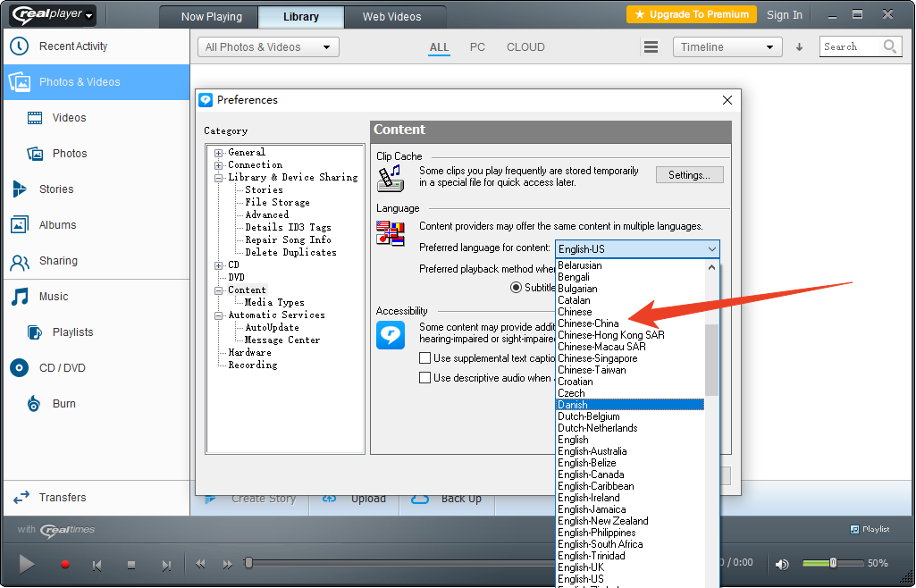The image size is (916, 588).
Task: Open Recent Activity from the sidebar
Action: pyautogui.click(x=72, y=46)
